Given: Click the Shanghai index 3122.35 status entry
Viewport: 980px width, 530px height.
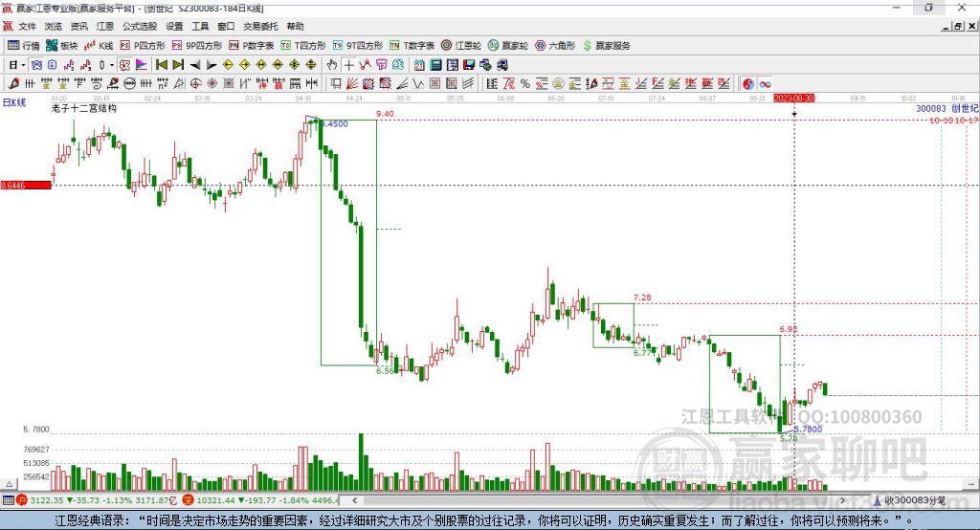Looking at the screenshot, I should click(x=97, y=500).
